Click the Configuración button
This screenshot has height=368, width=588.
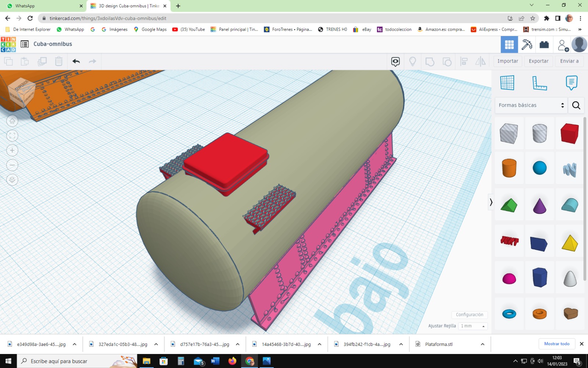(x=469, y=315)
